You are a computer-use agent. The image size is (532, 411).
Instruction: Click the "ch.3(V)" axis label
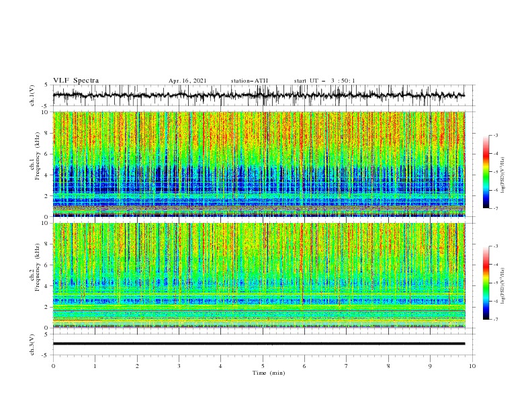click(32, 345)
